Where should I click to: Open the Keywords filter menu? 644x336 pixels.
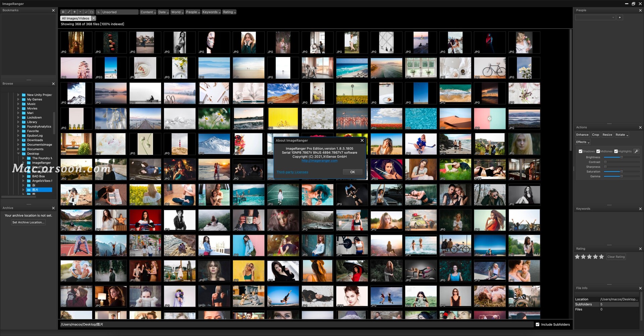coord(211,12)
